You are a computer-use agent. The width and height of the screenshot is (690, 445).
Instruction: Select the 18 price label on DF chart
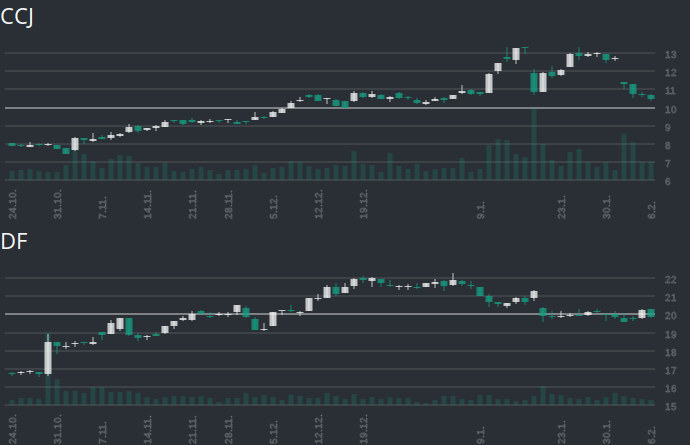click(670, 353)
